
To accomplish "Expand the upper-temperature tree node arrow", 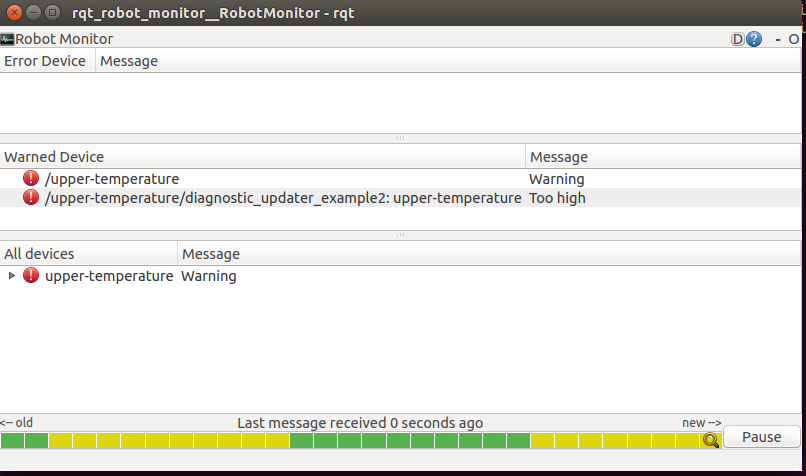I will (x=11, y=276).
